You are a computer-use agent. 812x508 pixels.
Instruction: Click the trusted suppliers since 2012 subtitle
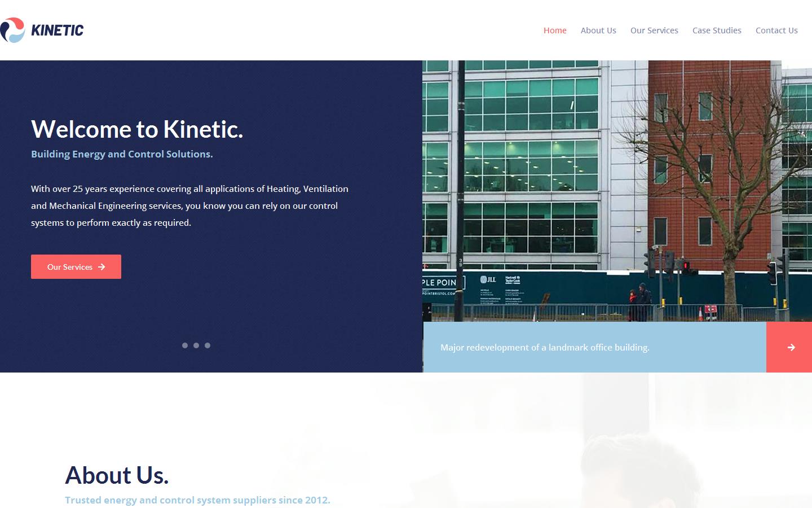tap(197, 500)
